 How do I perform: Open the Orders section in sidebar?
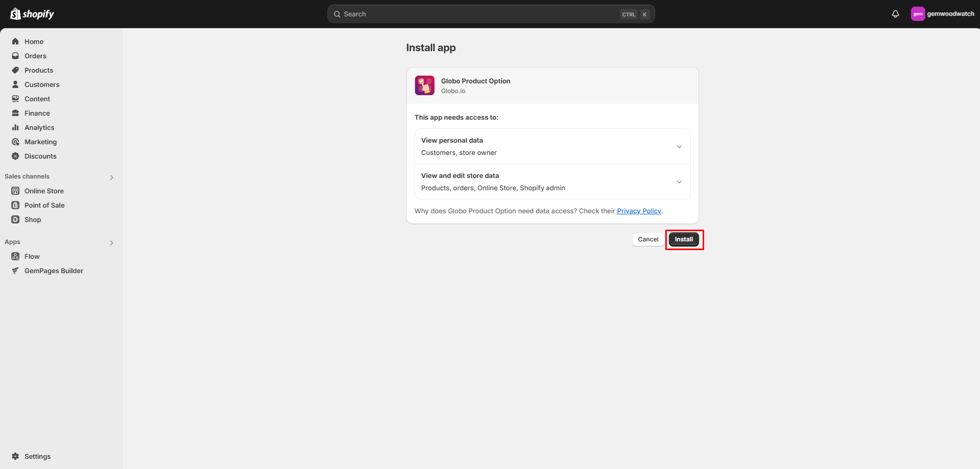[35, 56]
